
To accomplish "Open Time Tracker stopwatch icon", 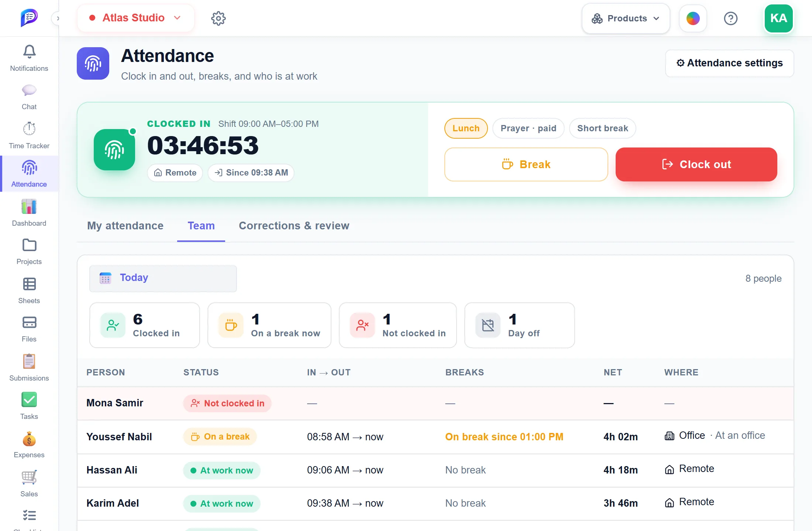I will [29, 129].
